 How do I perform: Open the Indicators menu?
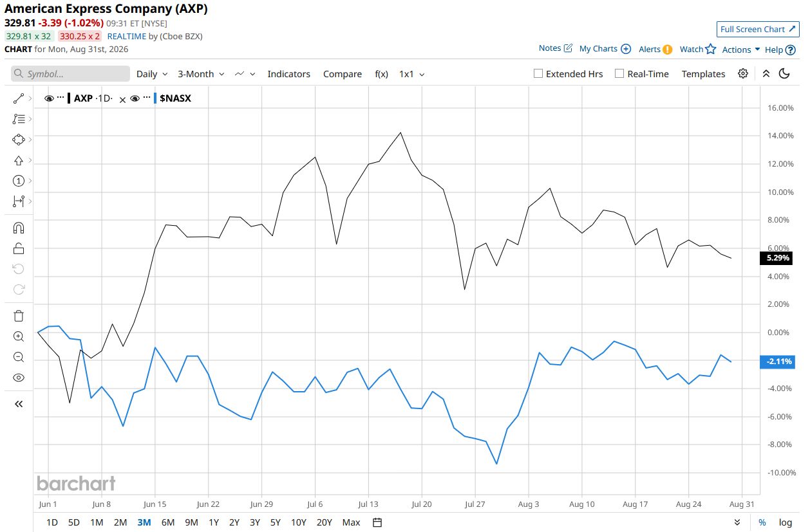(x=289, y=74)
